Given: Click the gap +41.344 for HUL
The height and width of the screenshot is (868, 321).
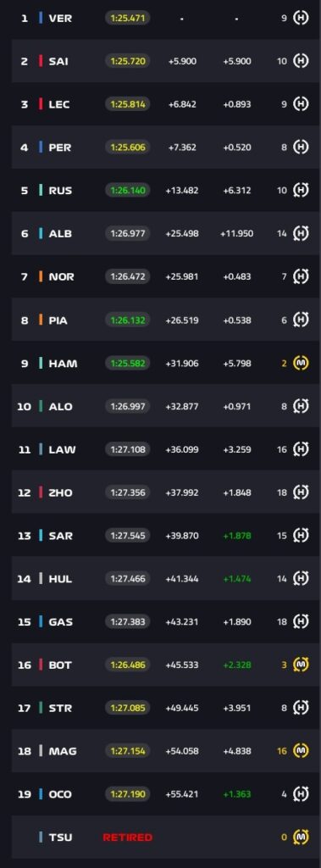Looking at the screenshot, I should [x=181, y=578].
